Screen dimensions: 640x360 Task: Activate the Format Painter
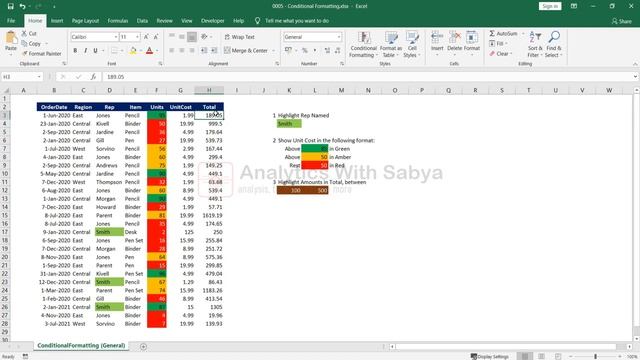pos(42,53)
